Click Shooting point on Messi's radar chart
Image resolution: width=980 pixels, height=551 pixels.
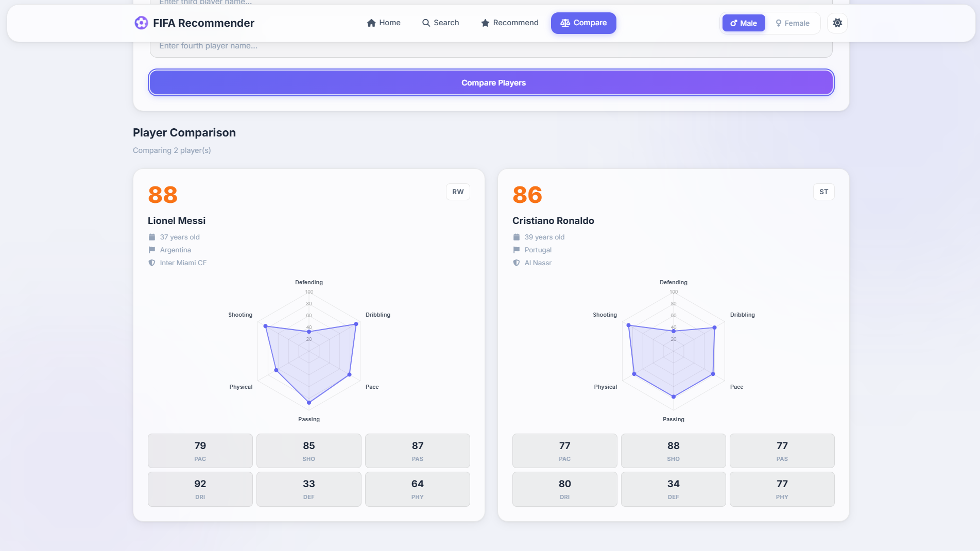pyautogui.click(x=266, y=326)
